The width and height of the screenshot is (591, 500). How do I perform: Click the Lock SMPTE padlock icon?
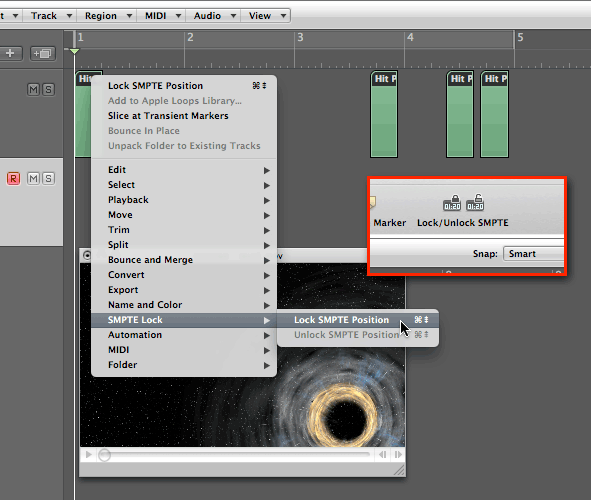click(x=452, y=203)
